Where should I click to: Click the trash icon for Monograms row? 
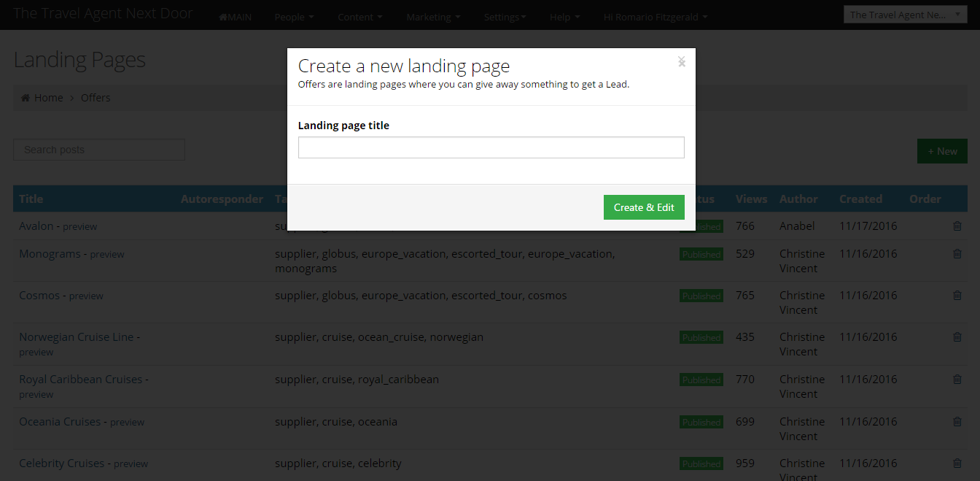957,254
